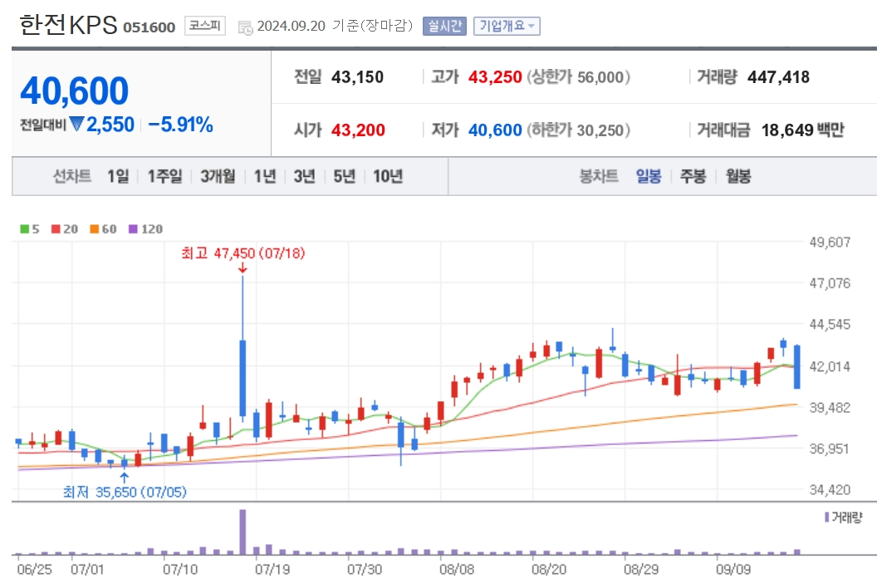Image resolution: width=877 pixels, height=588 pixels.
Task: Click the 거래대금 value 18,649 백만
Action: [802, 130]
